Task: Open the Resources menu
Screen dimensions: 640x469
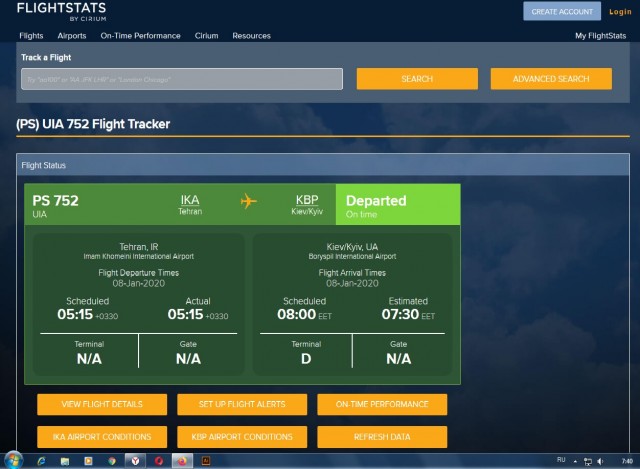Action: [251, 36]
